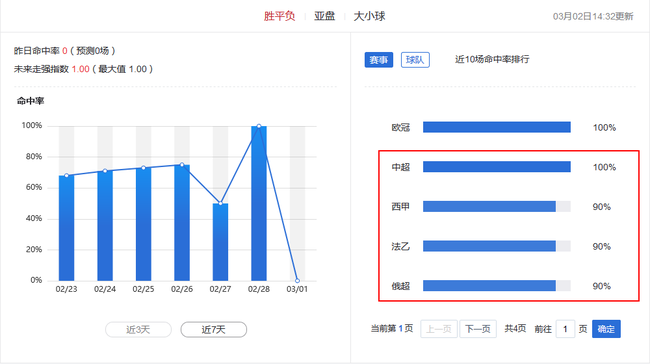Click the 法乙 league label

click(401, 247)
